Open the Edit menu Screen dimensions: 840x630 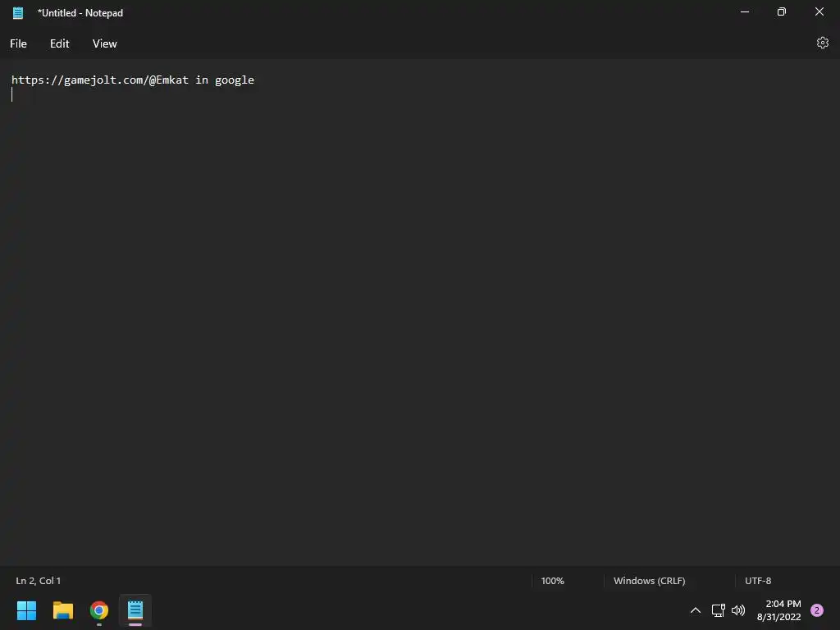[59, 43]
